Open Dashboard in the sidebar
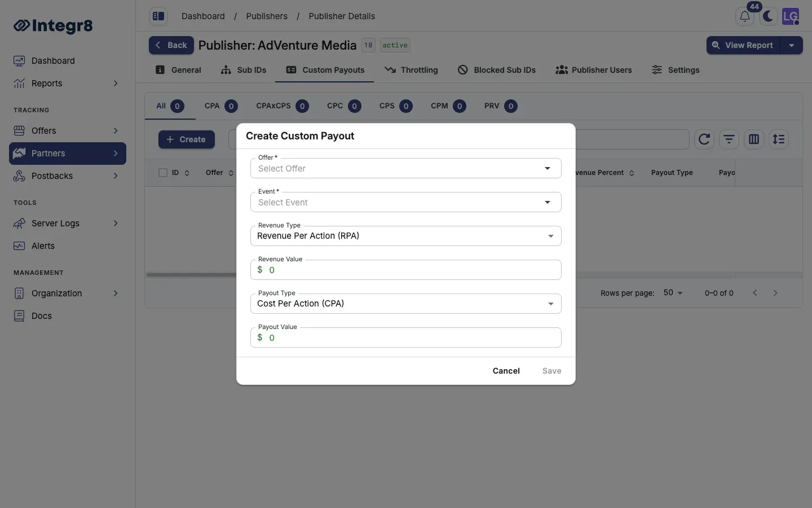The height and width of the screenshot is (508, 812). click(68, 61)
